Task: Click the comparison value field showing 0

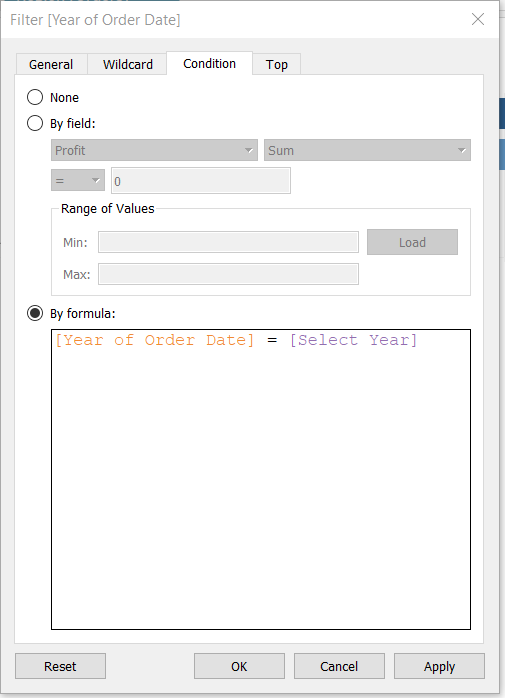Action: tap(201, 181)
